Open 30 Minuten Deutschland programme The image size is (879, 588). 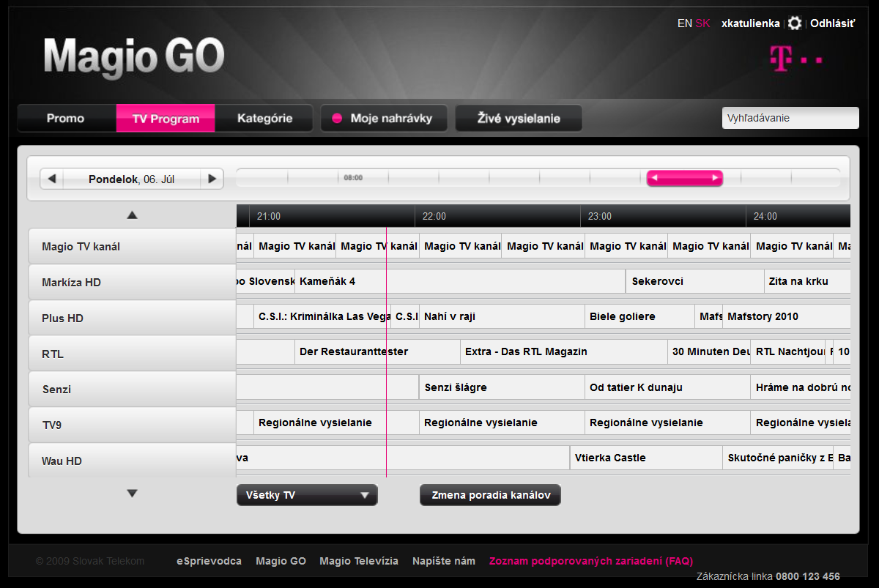click(709, 351)
